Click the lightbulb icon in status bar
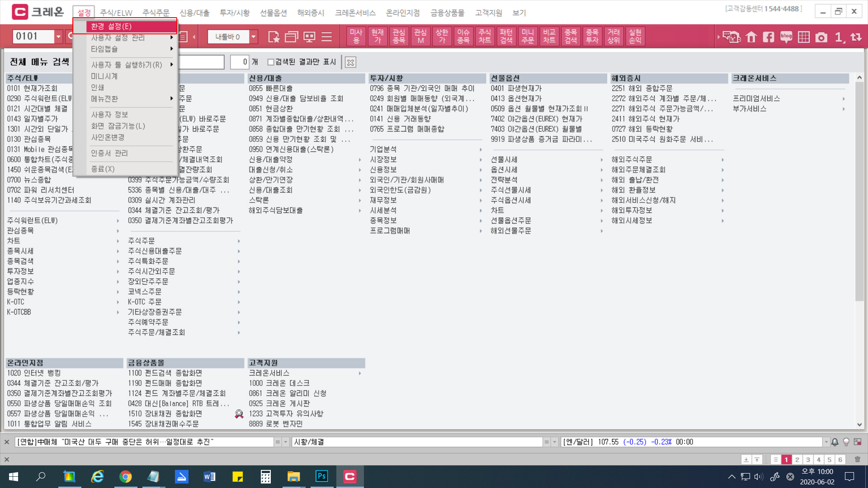This screenshot has width=868, height=488. [846, 442]
